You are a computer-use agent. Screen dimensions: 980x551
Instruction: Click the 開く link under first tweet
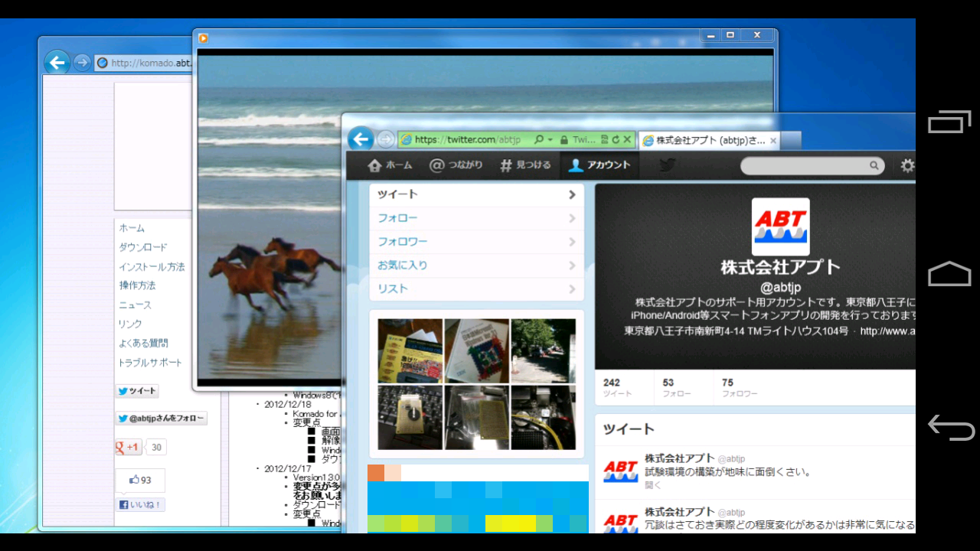pos(653,485)
